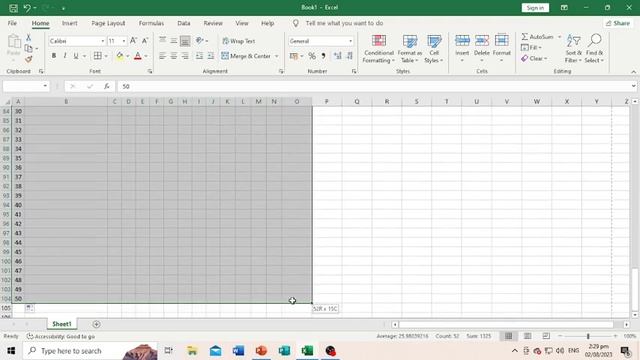Click the Undo arrow icon
The image size is (640, 360).
(x=27, y=8)
